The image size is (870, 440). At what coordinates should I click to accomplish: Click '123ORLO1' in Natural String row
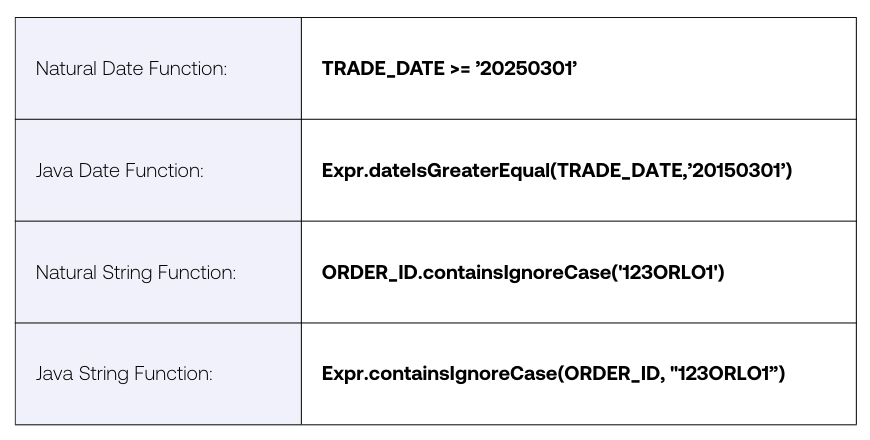point(669,272)
